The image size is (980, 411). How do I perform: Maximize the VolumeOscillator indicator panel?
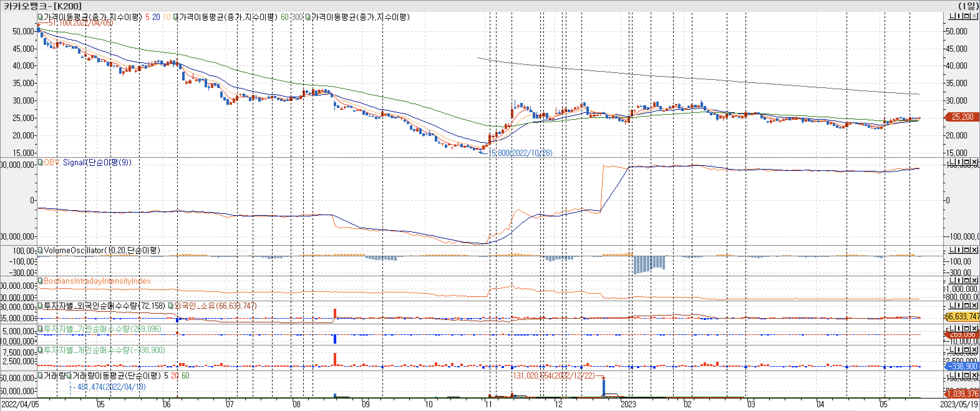click(x=967, y=250)
